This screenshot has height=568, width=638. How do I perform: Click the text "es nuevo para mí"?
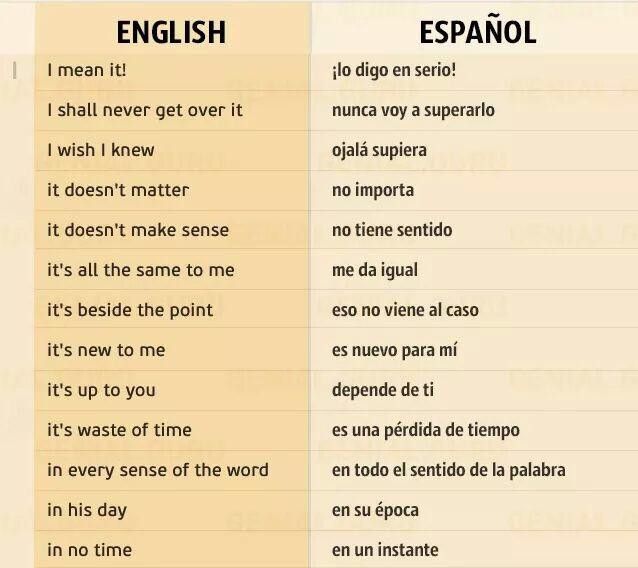point(395,350)
